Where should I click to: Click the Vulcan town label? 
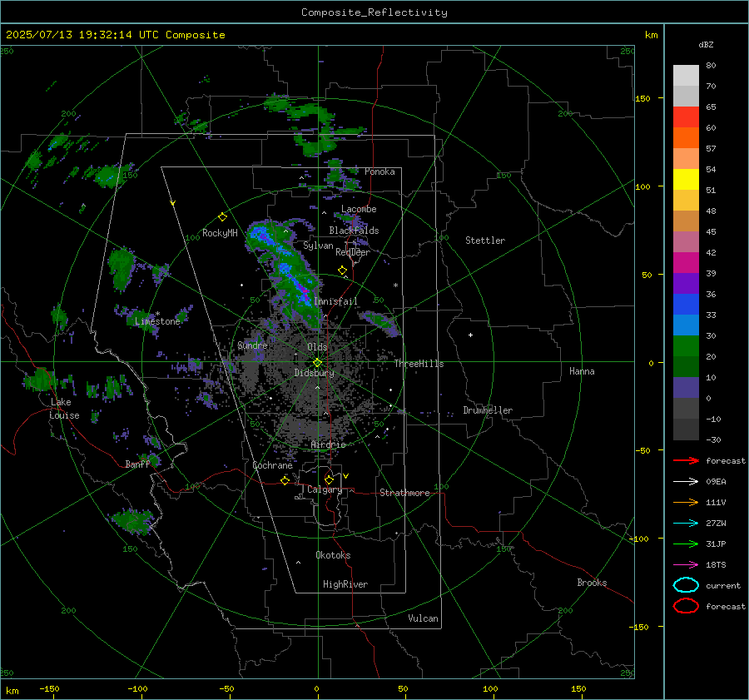point(424,618)
